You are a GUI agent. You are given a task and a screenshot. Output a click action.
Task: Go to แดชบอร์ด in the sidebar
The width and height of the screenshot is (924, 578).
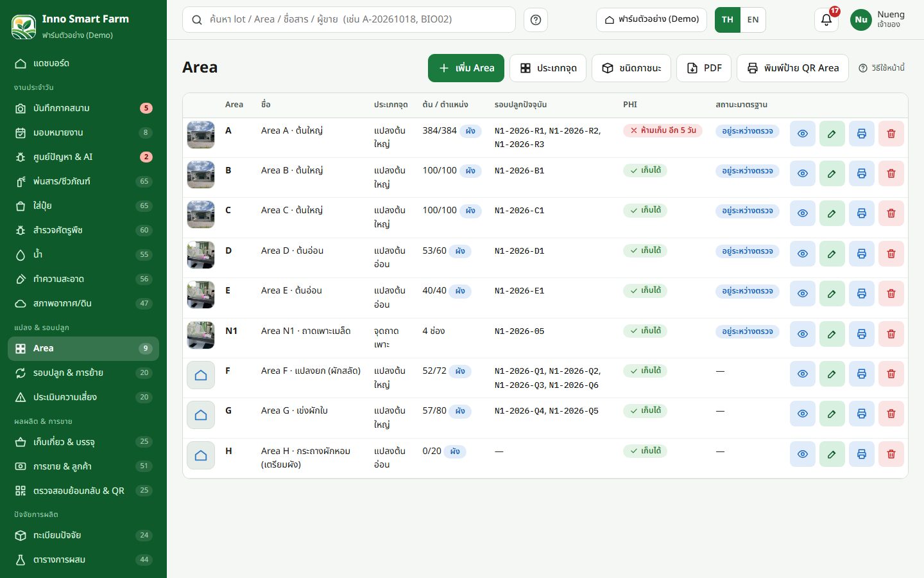(83, 63)
